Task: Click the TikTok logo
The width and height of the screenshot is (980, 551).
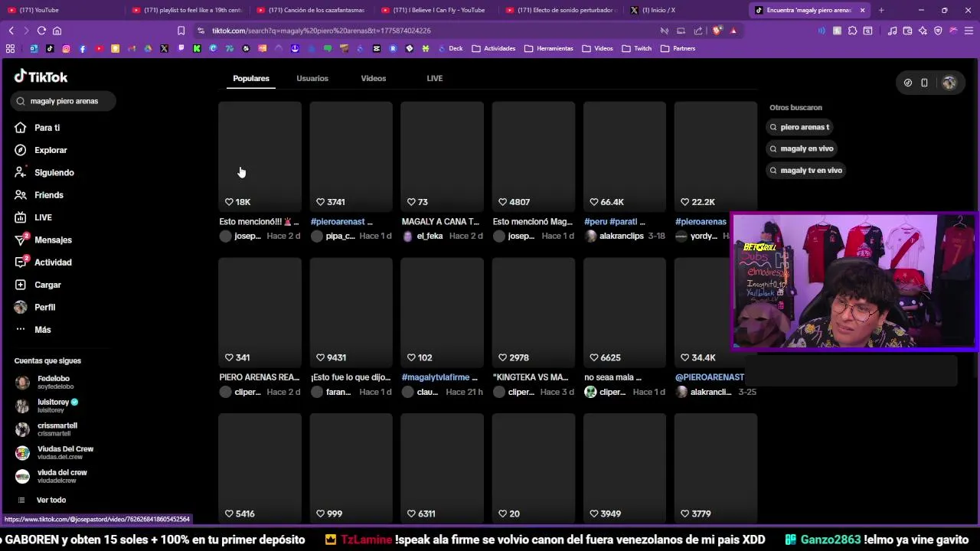Action: 41,77
